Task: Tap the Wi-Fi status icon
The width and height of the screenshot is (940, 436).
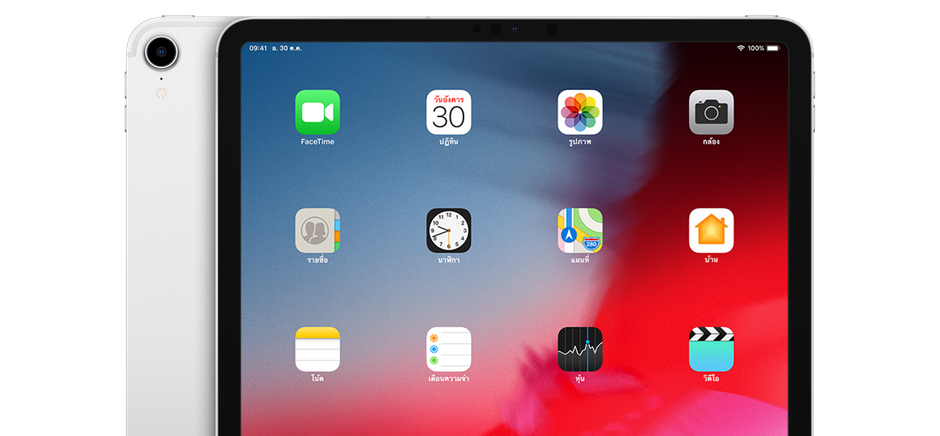Action: tap(740, 48)
